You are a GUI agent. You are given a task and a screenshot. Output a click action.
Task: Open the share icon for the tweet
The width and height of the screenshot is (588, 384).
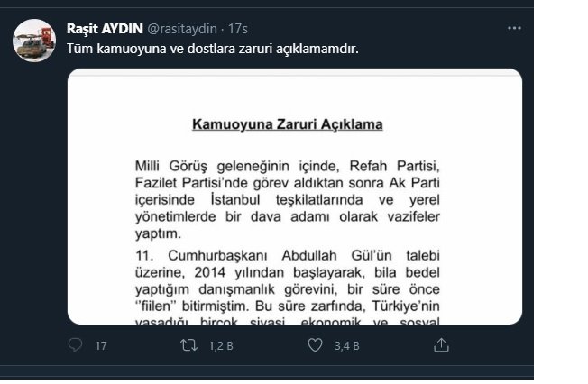coord(441,345)
